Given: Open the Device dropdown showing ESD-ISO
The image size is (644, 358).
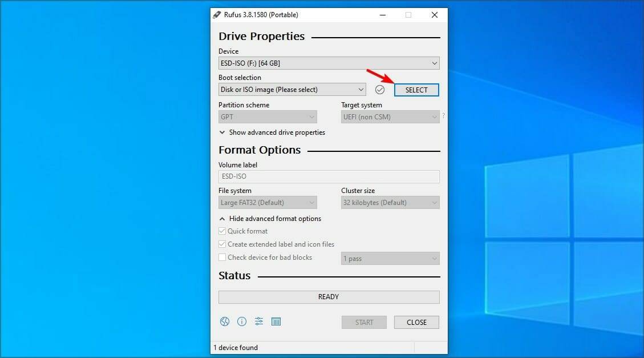Looking at the screenshot, I should [x=329, y=63].
